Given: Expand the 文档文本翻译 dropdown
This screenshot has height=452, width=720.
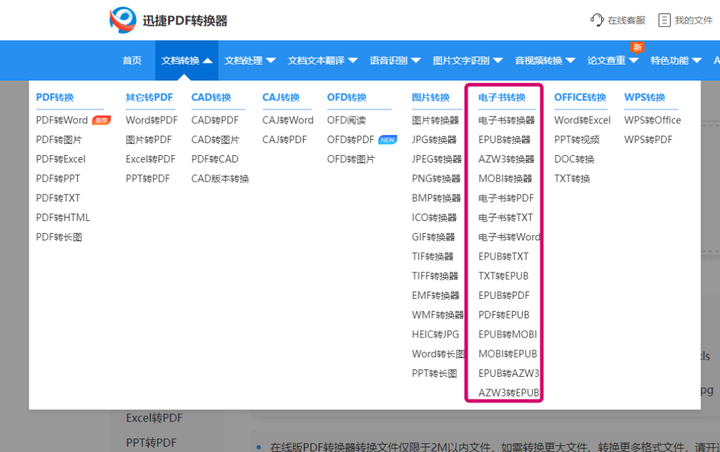Looking at the screenshot, I should (x=353, y=61).
